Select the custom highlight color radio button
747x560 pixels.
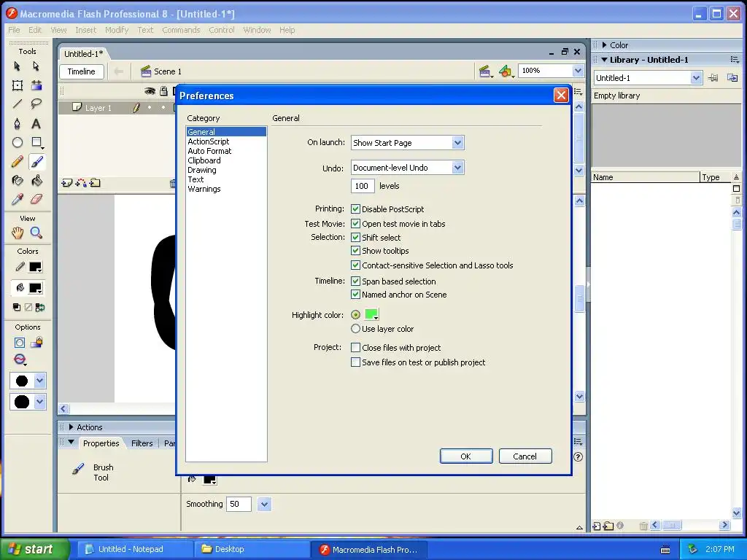click(x=355, y=315)
